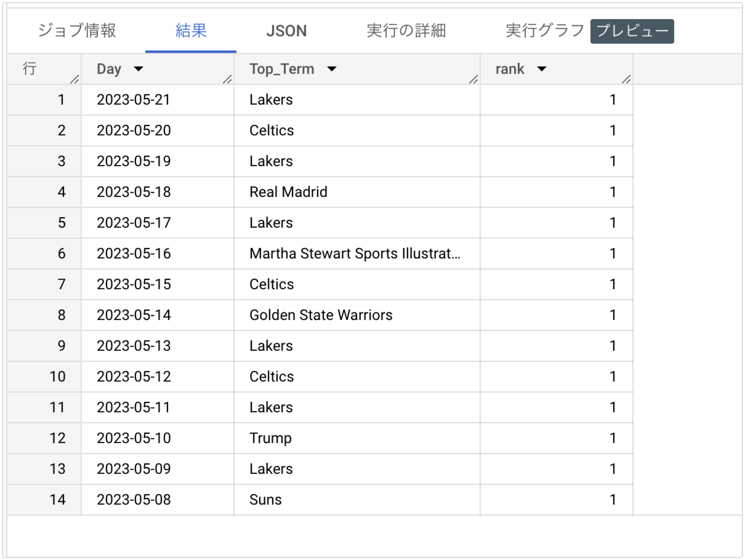Viewport: 745px width, 560px height.
Task: Click the Lakers cell for 2023-05-11
Action: [357, 407]
